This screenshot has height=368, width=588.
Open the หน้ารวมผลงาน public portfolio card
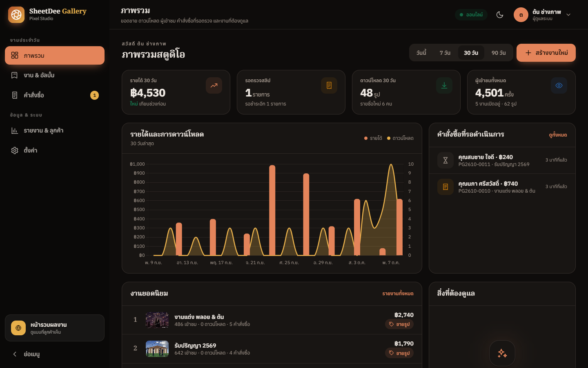(55, 328)
